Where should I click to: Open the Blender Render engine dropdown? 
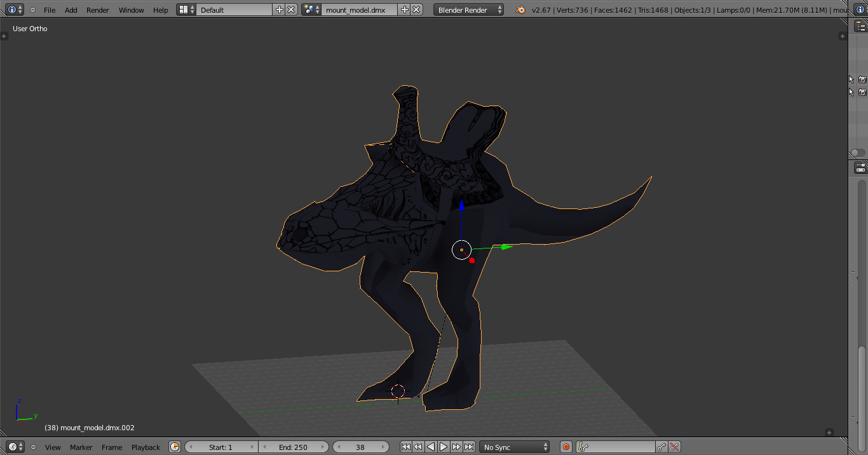point(469,10)
